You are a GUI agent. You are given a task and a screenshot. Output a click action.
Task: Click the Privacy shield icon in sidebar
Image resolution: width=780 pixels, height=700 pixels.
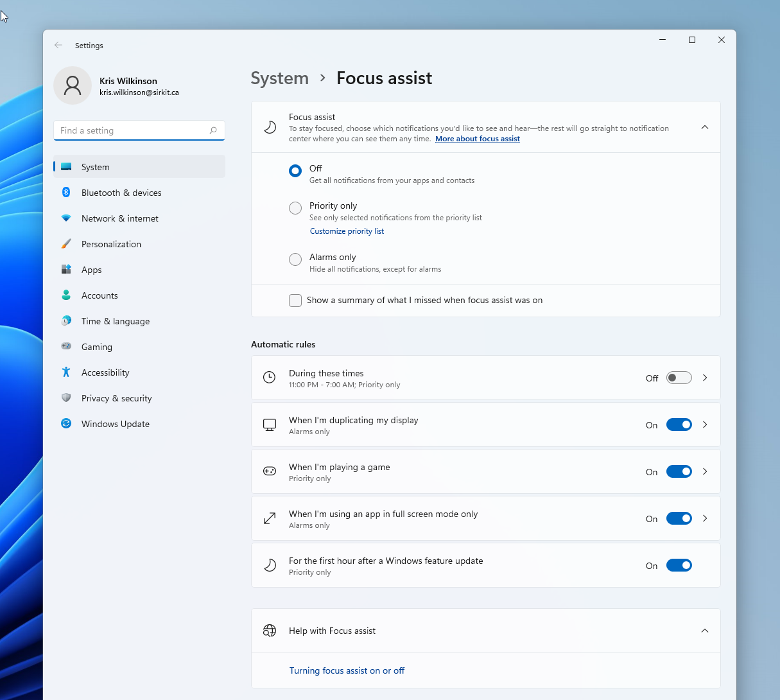click(x=66, y=398)
